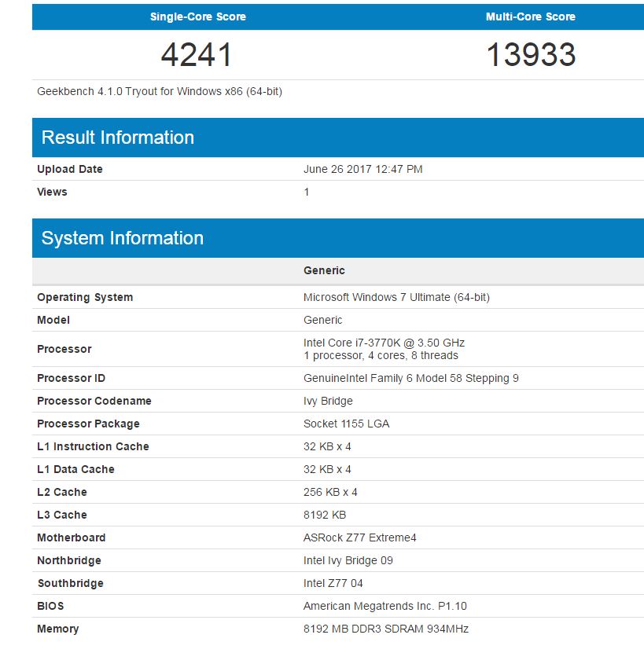Viewport: 644px width, 653px height.
Task: Select the ASRock Z77 Extreme4 value
Action: 359,537
